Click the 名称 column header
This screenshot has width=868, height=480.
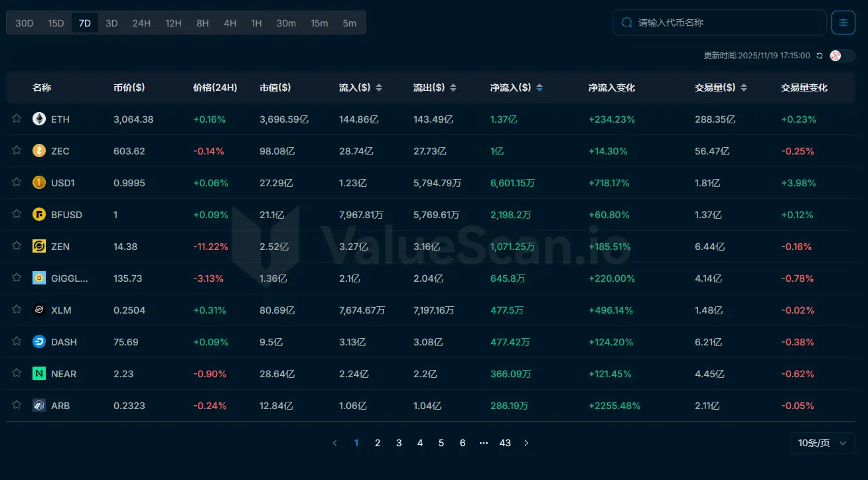(x=42, y=88)
